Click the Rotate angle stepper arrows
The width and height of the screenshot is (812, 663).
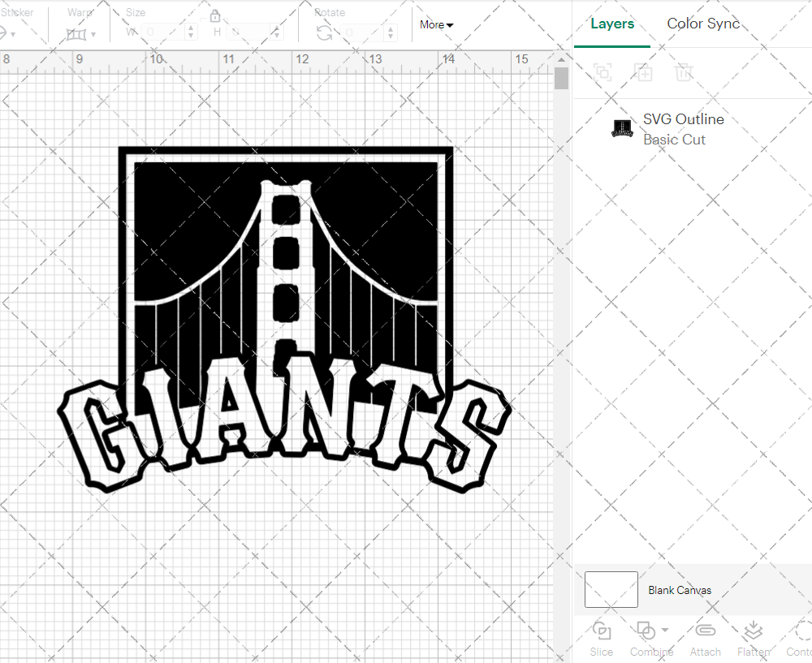(391, 33)
